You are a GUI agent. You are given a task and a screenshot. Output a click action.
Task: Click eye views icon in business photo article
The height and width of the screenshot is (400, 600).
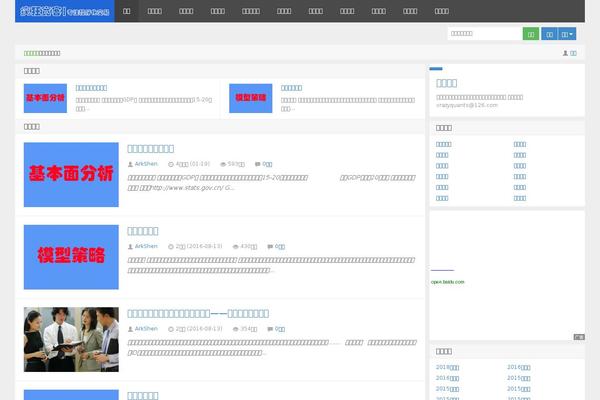coord(236,329)
